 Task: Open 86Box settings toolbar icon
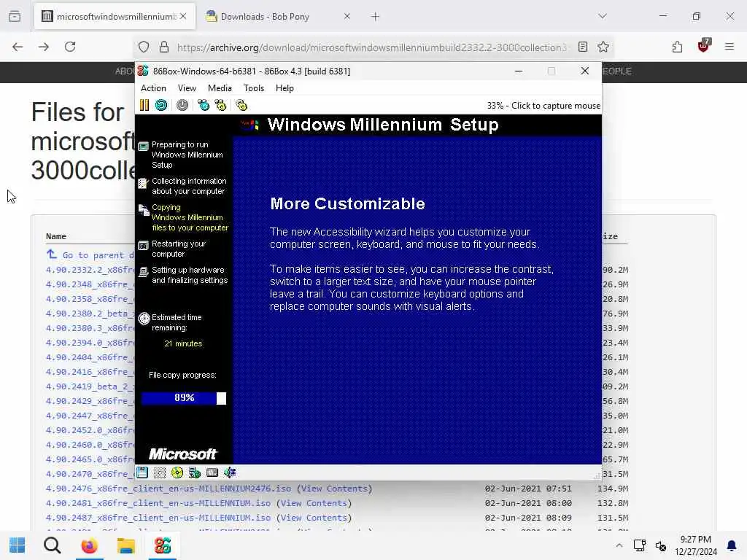point(241,105)
